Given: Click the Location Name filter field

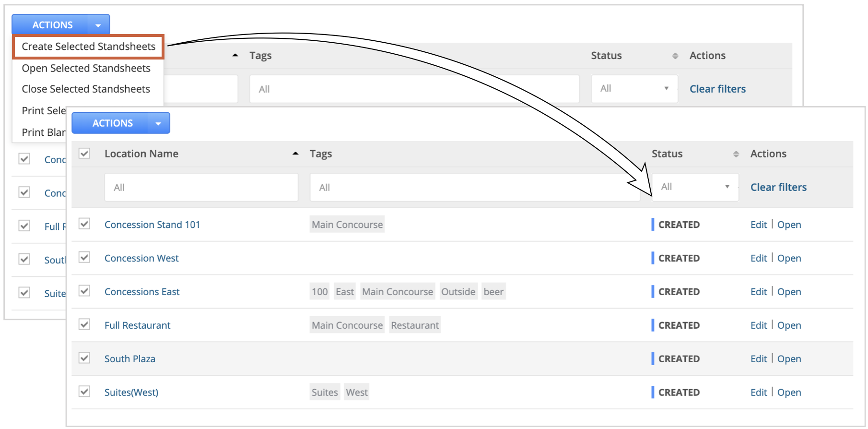Looking at the screenshot, I should 201,187.
